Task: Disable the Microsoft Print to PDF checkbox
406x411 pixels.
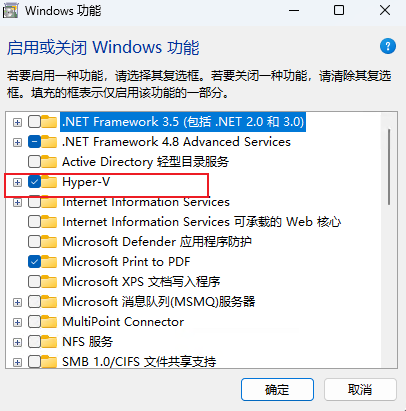Action: (x=34, y=262)
